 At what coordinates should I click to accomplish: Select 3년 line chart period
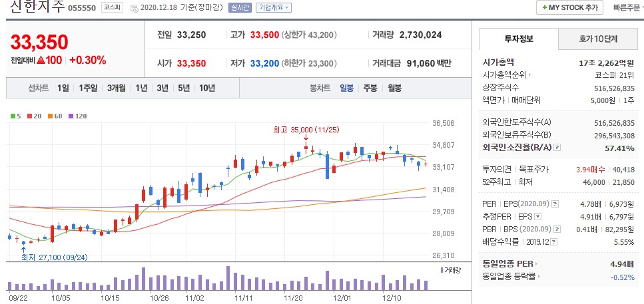tap(162, 88)
